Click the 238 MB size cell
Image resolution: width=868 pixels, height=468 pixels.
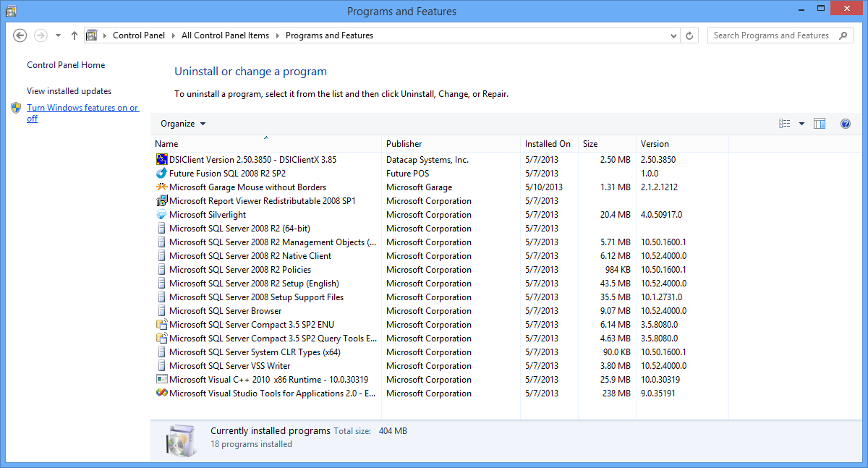click(x=616, y=393)
